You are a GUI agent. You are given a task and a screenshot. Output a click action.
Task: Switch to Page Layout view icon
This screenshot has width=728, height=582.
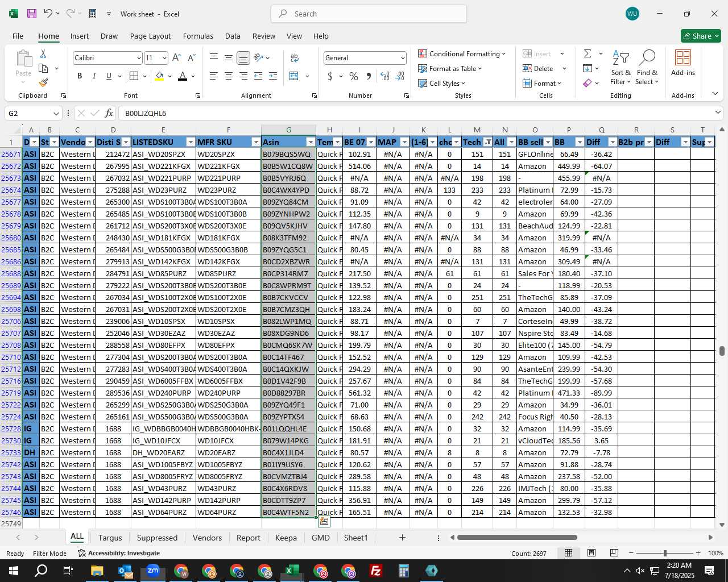click(x=591, y=553)
